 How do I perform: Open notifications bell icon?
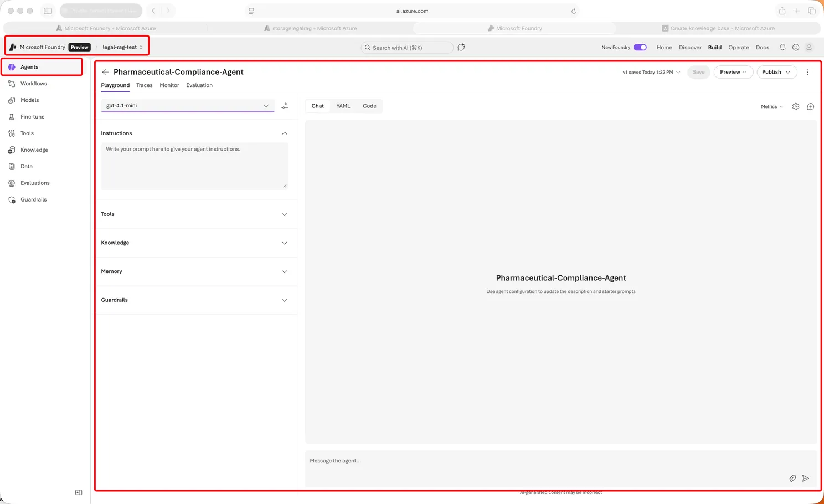[x=782, y=48]
